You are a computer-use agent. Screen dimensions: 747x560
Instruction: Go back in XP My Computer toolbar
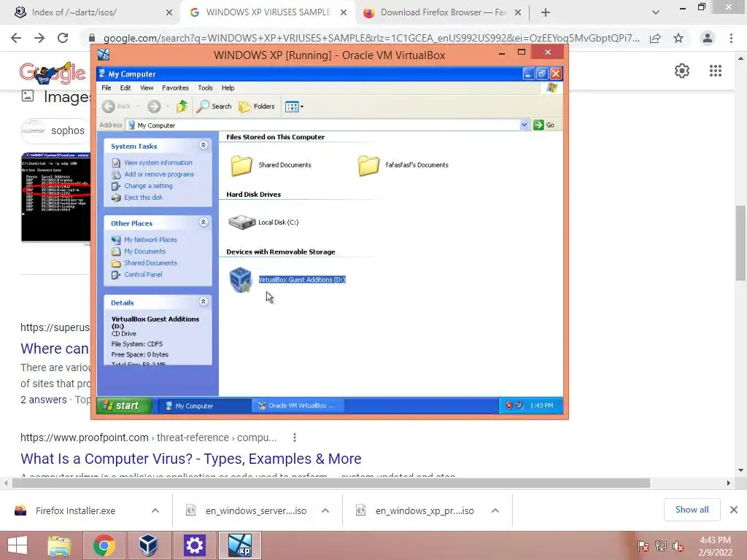click(x=117, y=106)
